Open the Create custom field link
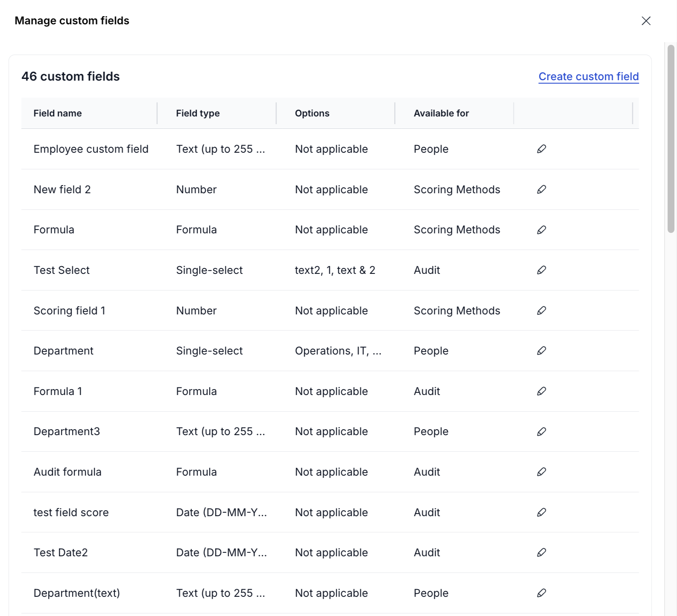This screenshot has height=616, width=677. pos(588,76)
